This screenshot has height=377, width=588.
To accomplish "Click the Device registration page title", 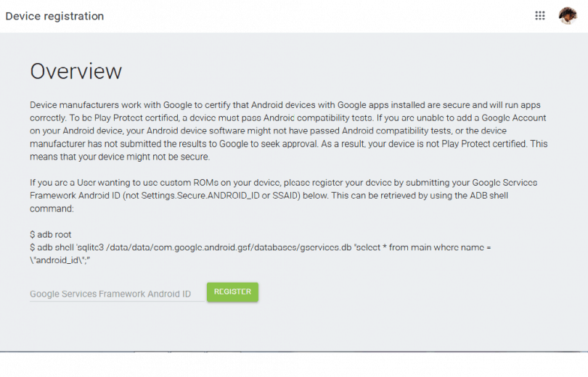I will pyautogui.click(x=54, y=16).
